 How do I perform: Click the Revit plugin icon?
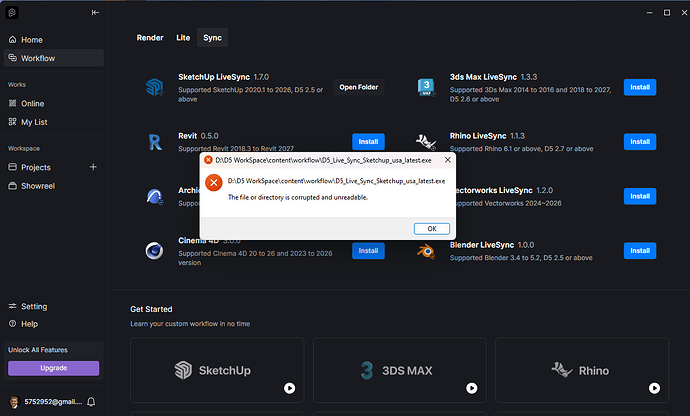(154, 142)
